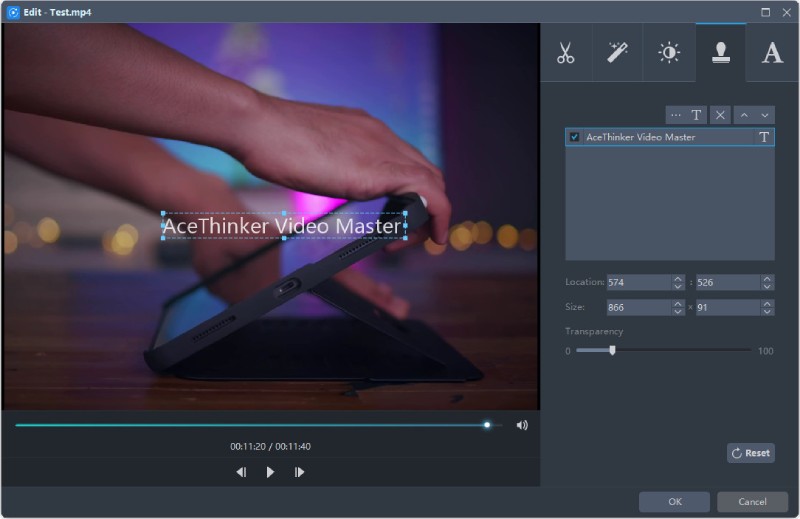Viewport: 800px width, 519px height.
Task: Open the Trim scissors tab
Action: pos(566,53)
